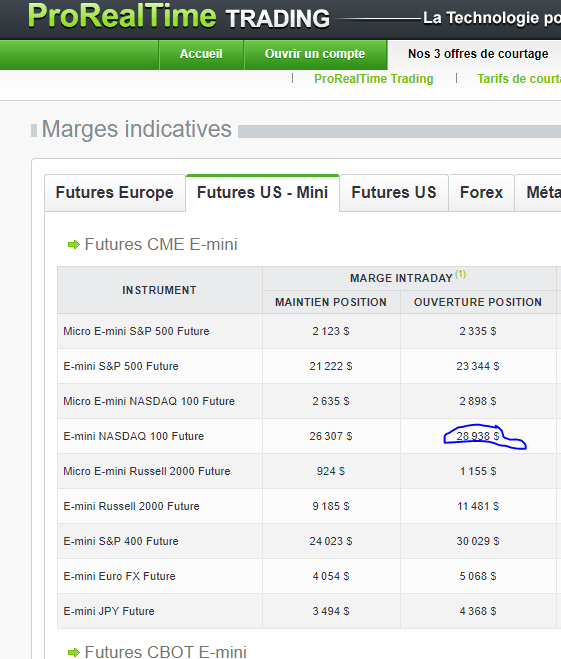Open the Forex tab
Screen dimensions: 561x659
[481, 192]
